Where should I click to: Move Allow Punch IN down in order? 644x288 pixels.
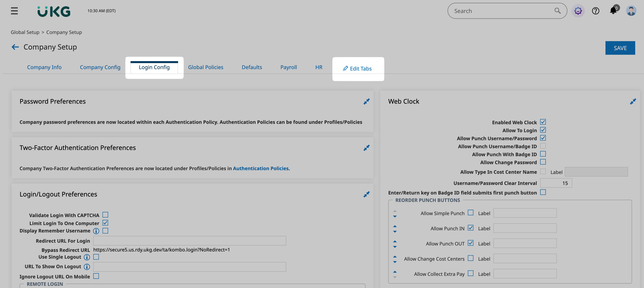[x=395, y=232]
